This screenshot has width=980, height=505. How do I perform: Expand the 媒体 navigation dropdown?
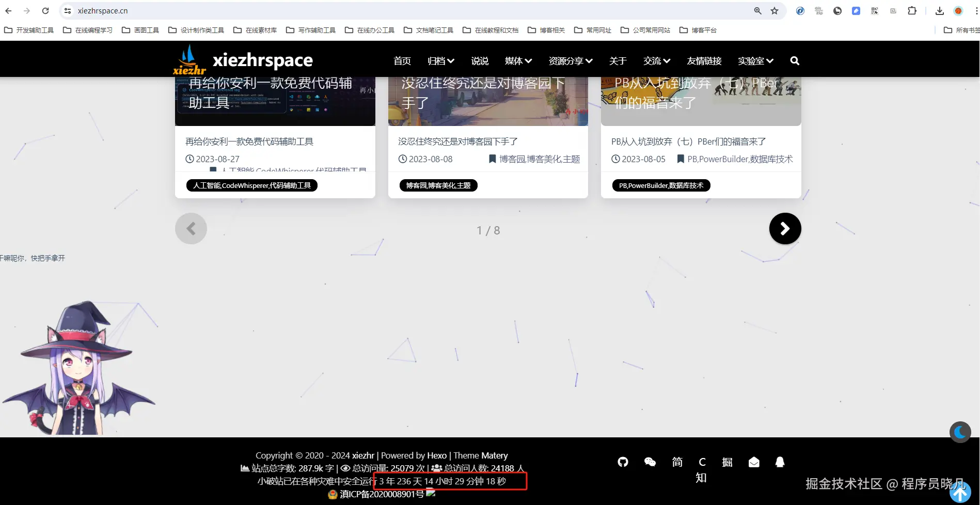[x=517, y=60]
